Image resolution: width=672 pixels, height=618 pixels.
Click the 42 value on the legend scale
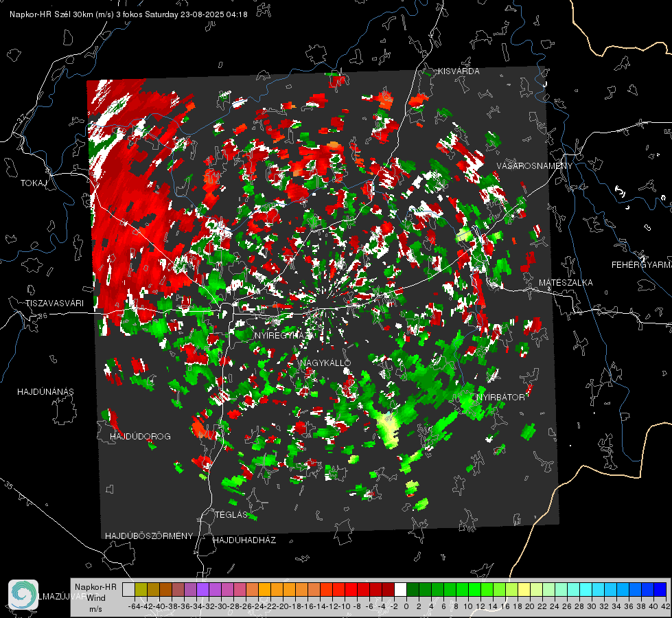point(666,606)
